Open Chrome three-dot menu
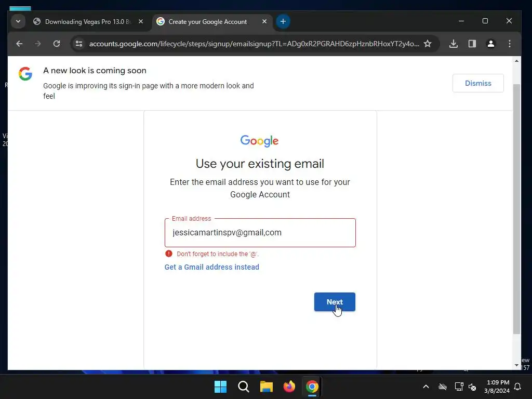This screenshot has width=532, height=399. [x=509, y=44]
